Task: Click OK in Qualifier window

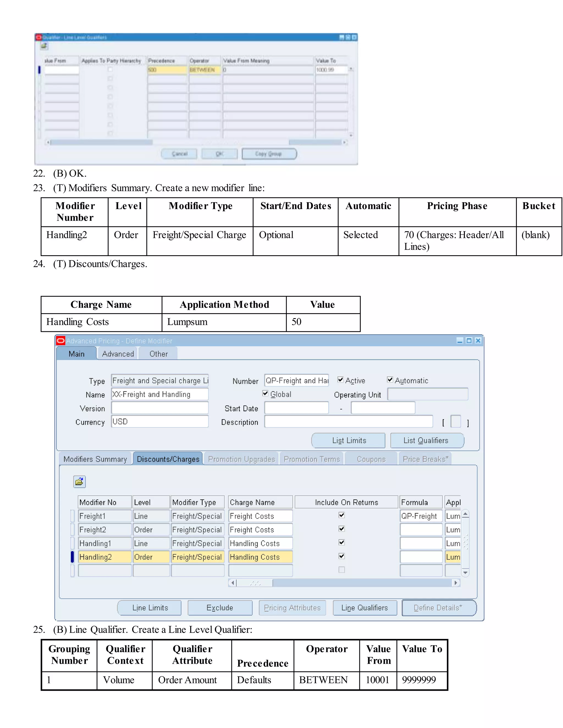Action: (x=220, y=154)
